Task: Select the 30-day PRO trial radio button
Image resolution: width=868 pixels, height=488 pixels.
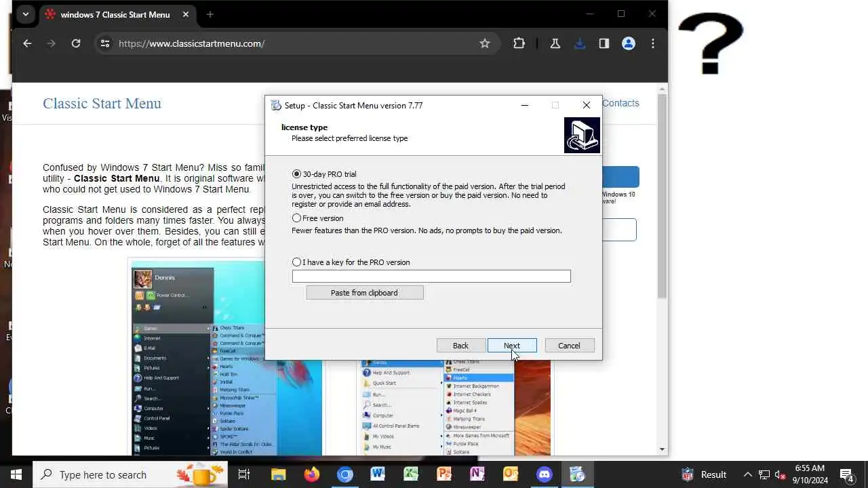Action: [296, 174]
